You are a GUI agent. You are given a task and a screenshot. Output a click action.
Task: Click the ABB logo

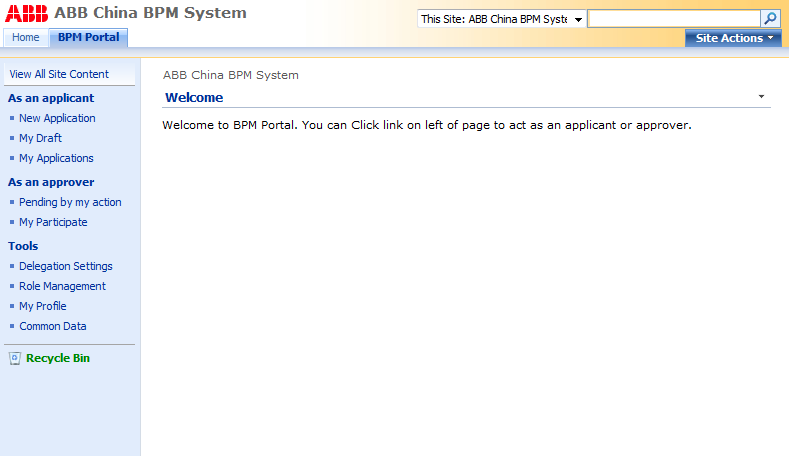[x=26, y=14]
